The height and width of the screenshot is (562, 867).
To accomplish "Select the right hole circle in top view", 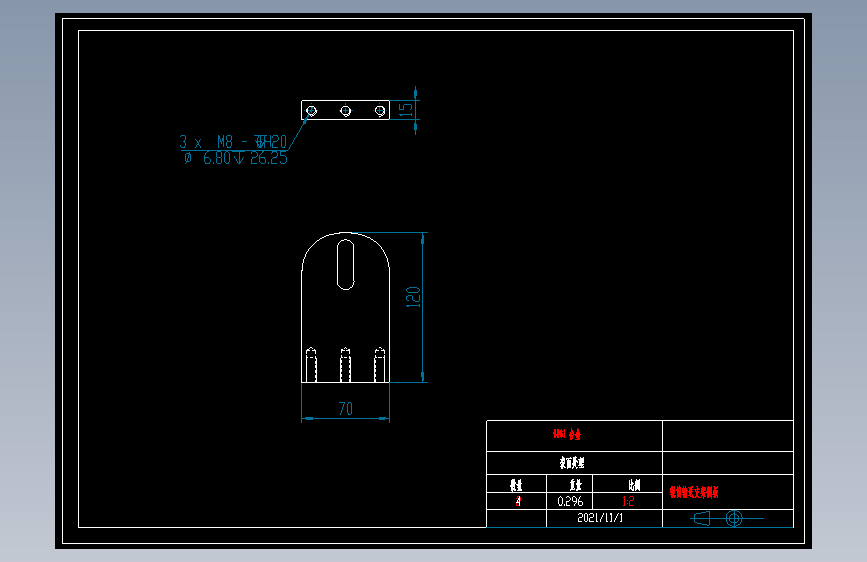I will (380, 111).
